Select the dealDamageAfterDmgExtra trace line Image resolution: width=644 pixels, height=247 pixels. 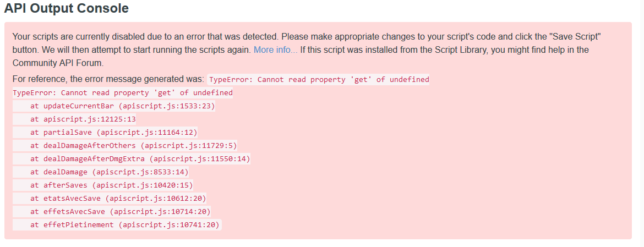(140, 159)
